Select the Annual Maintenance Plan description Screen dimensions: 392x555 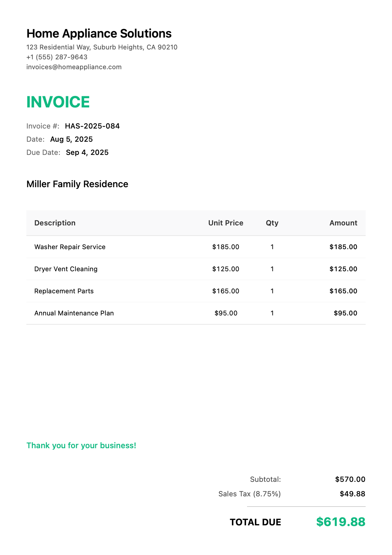point(74,313)
